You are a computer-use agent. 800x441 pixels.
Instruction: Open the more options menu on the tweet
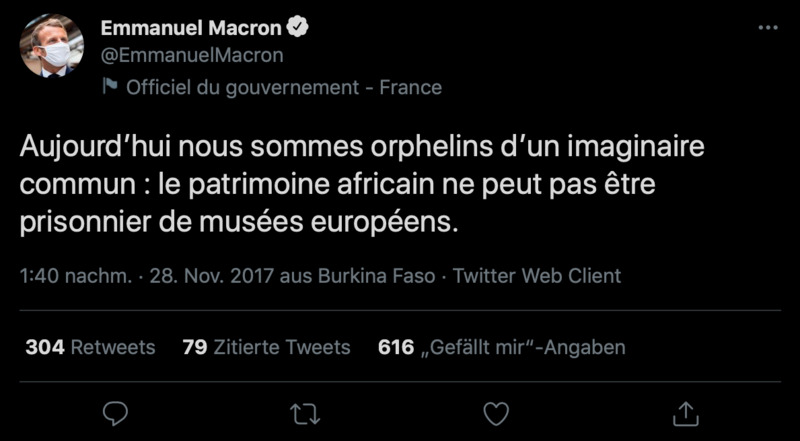[x=767, y=28]
